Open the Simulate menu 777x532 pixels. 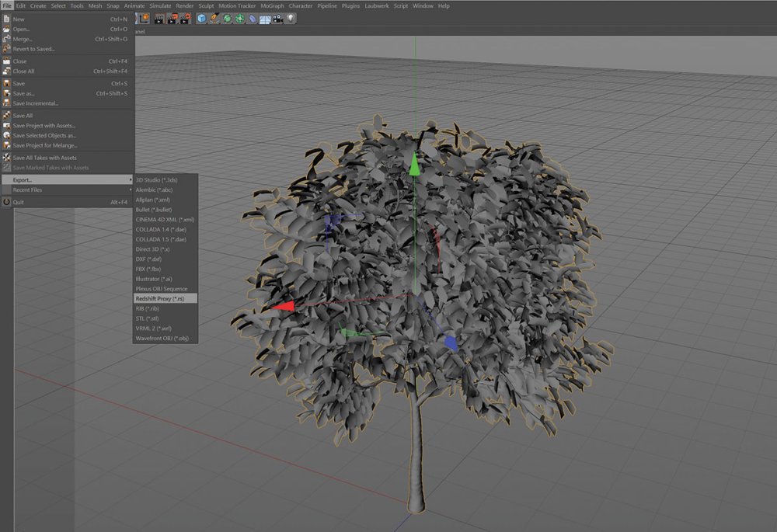click(x=160, y=6)
